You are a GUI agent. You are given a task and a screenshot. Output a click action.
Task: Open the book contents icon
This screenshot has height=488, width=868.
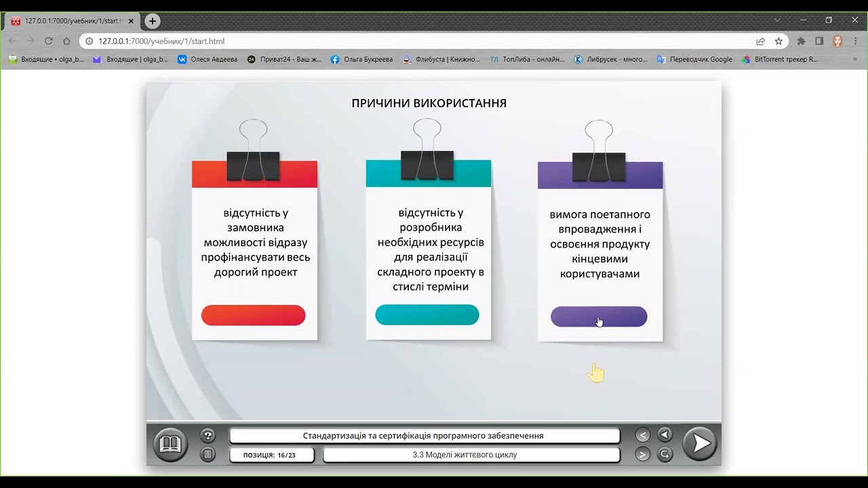coord(170,445)
